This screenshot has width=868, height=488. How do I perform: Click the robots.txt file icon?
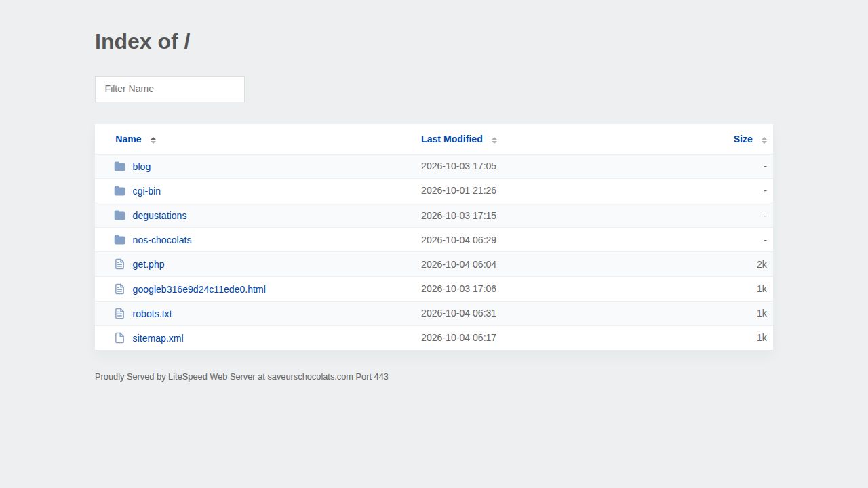point(120,313)
